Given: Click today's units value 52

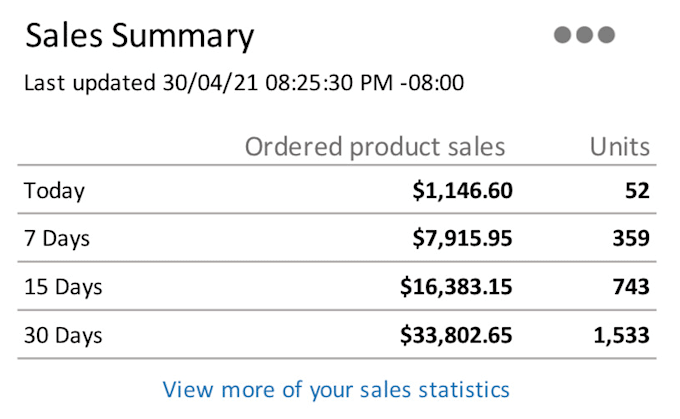Looking at the screenshot, I should [637, 190].
